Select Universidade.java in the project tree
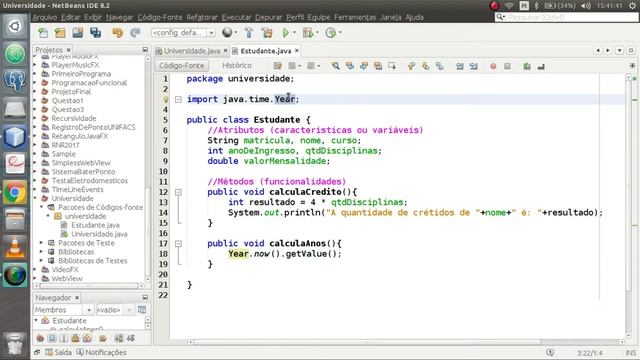 pyautogui.click(x=99, y=234)
